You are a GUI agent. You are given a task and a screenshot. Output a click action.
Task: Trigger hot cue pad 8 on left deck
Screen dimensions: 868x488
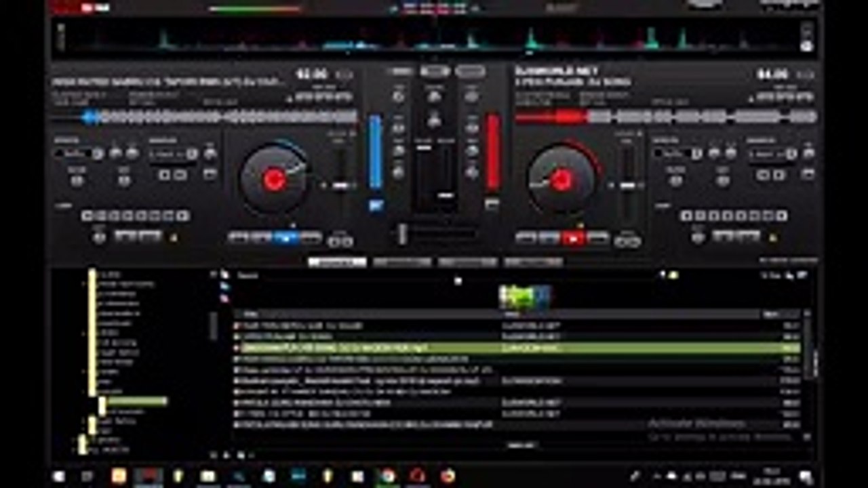[183, 216]
